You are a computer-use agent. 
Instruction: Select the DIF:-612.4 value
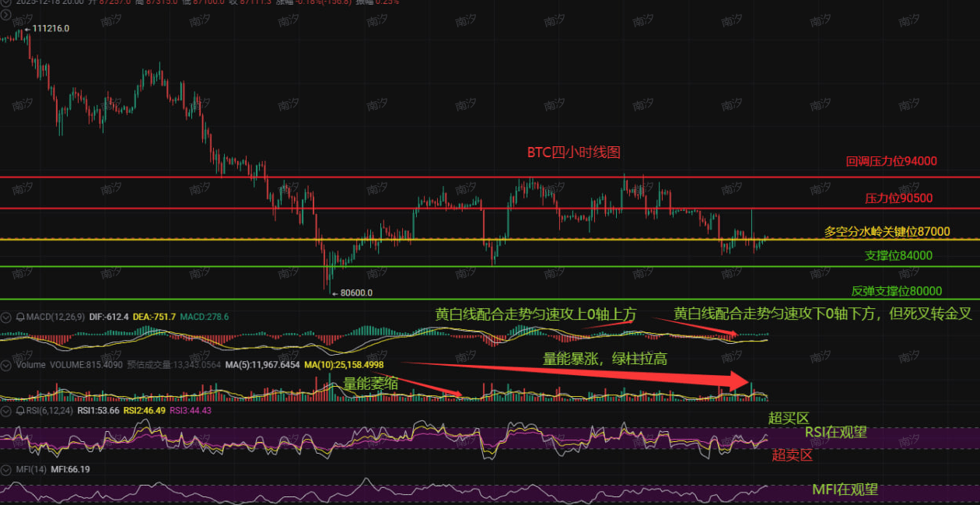[x=107, y=317]
